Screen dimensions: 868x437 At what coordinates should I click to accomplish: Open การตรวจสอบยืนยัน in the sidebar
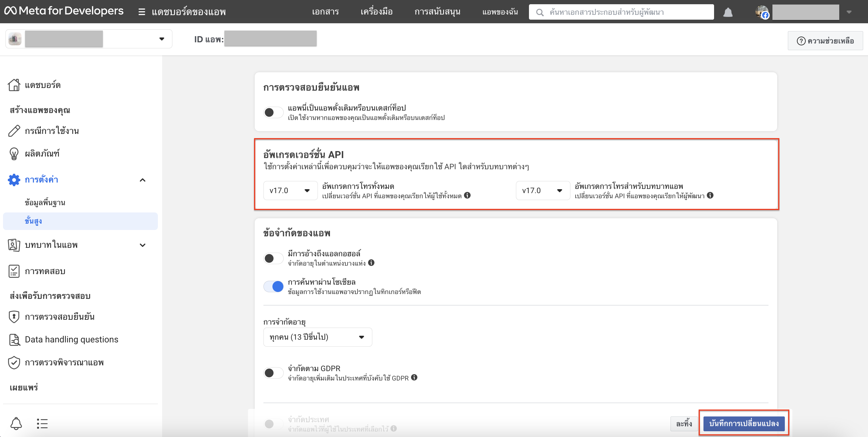point(60,316)
